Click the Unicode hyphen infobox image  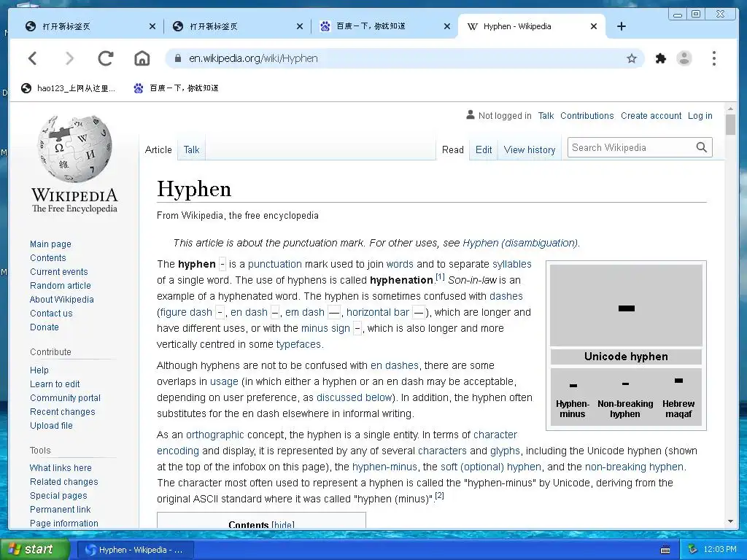click(626, 306)
